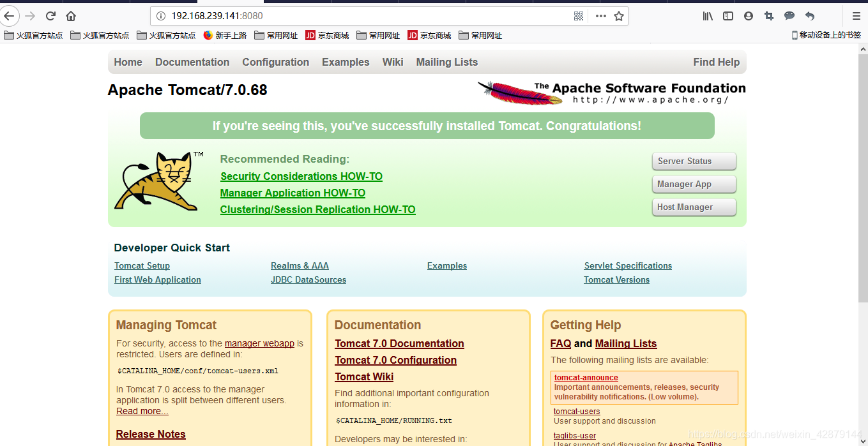Screen dimensions: 868x446
Task: Follow the Read more... link
Action: (142, 411)
